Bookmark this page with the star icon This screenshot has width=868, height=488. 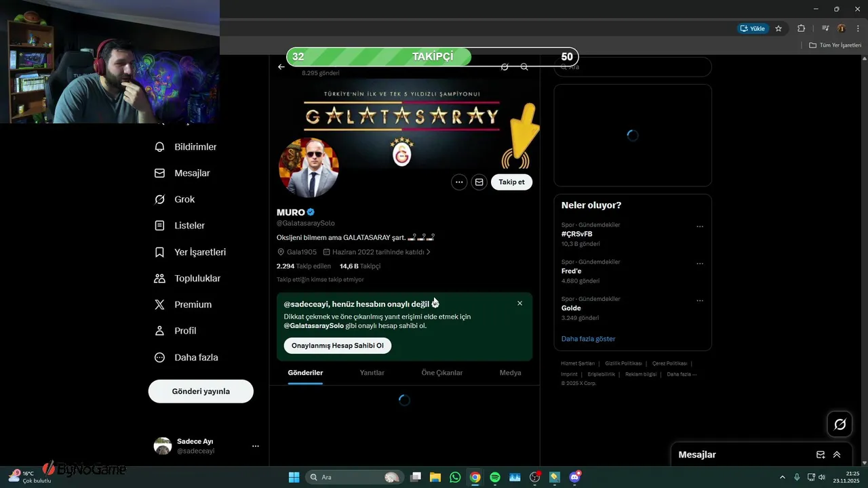coord(778,28)
